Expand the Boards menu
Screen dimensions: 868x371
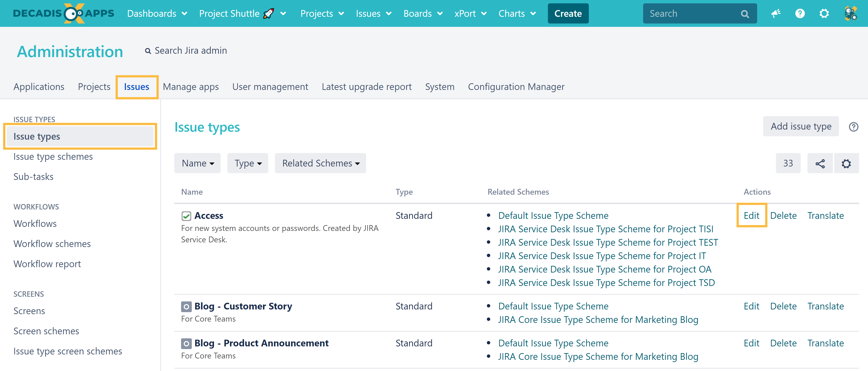(423, 13)
